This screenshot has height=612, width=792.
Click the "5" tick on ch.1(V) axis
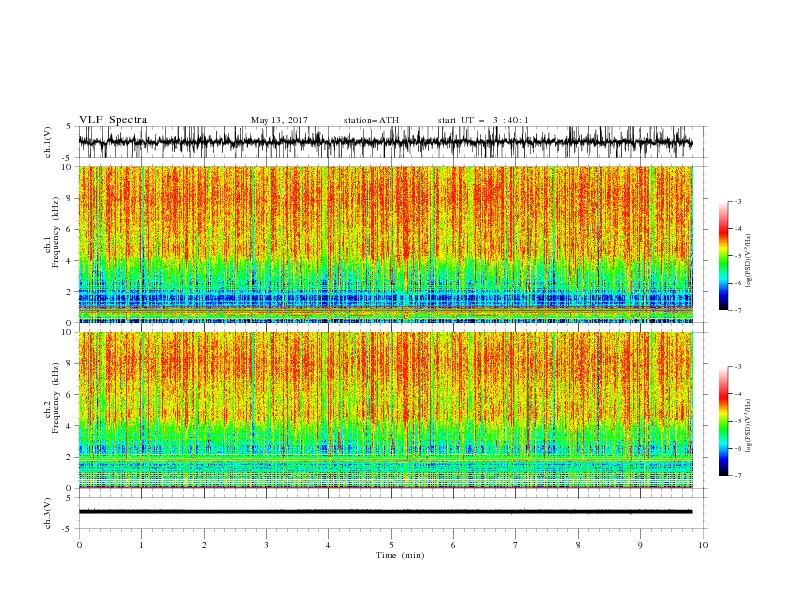[69, 127]
